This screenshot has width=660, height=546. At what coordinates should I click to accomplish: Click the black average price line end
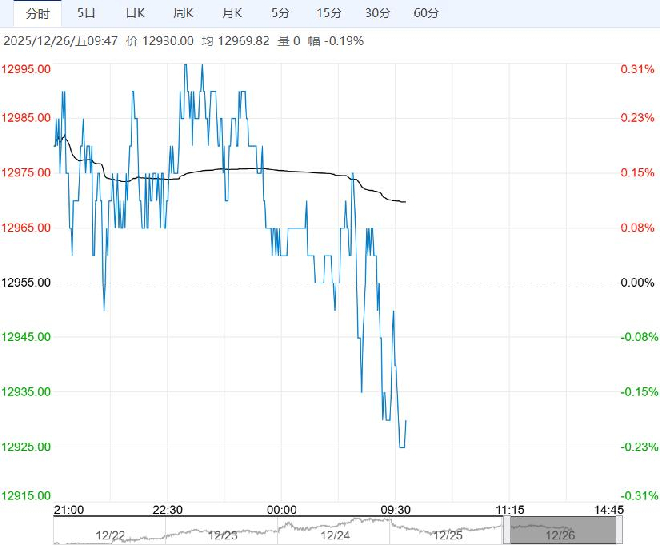click(405, 202)
